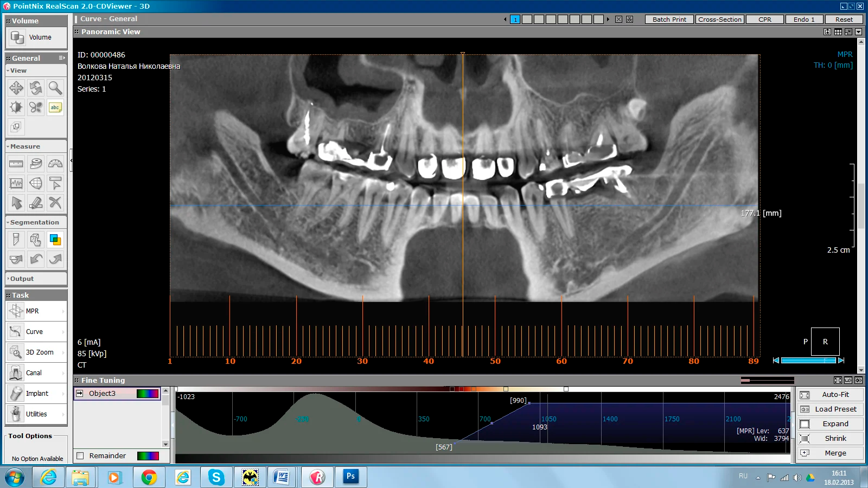The image size is (868, 488).
Task: Click the blue horizontal slider under P R
Action: coord(808,360)
